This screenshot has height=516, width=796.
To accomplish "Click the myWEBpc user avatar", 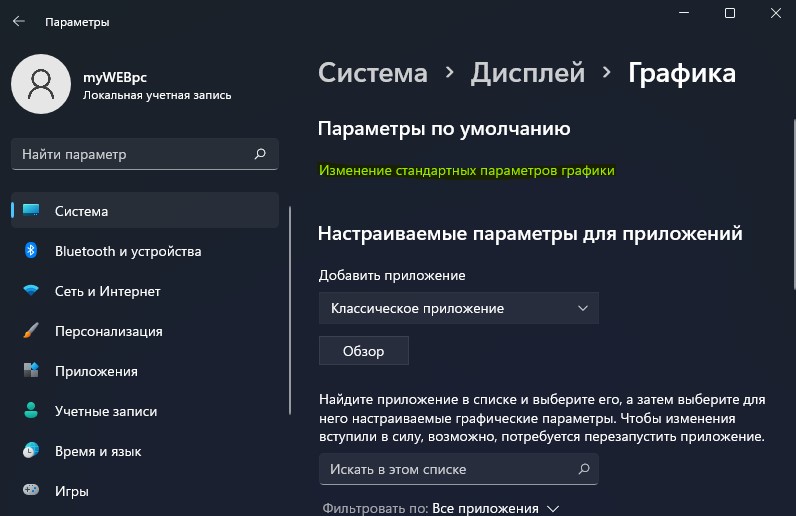I will tap(41, 84).
